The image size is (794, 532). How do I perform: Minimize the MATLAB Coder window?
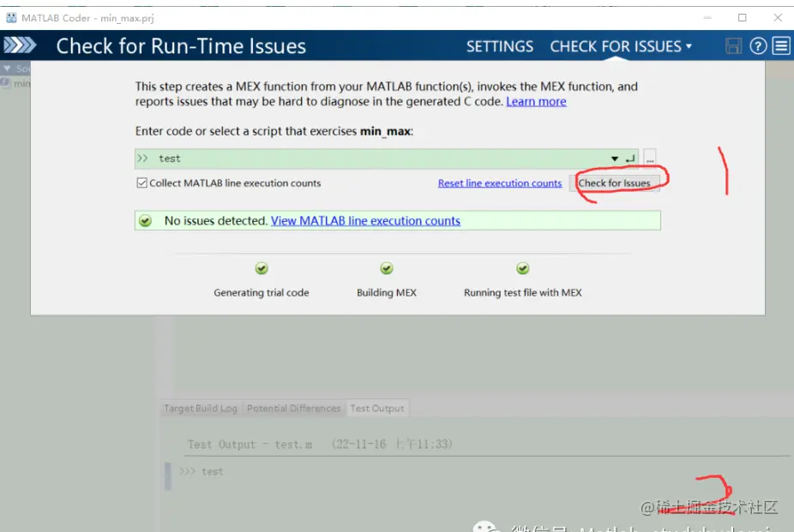click(x=707, y=18)
